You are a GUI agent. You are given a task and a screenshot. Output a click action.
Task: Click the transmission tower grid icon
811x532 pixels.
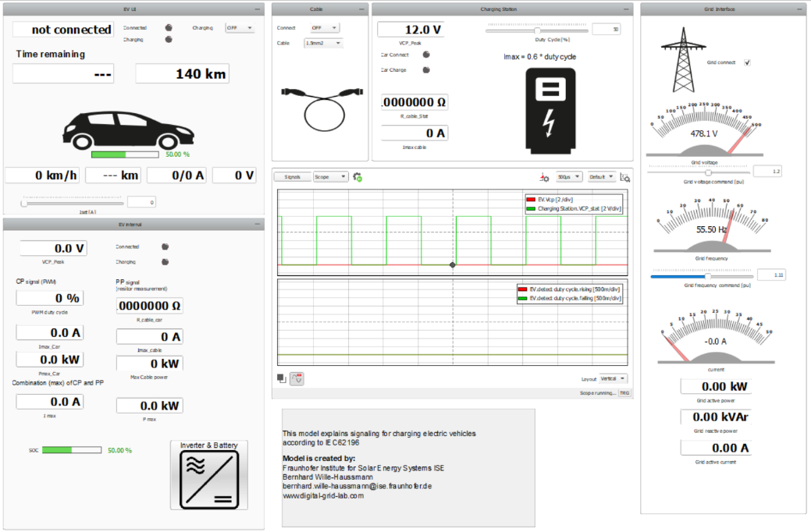[683, 58]
